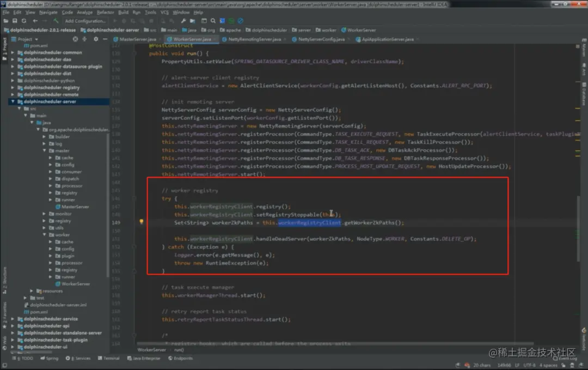This screenshot has width=588, height=370.
Task: Click the locate target icon in Project panel
Action: [x=75, y=39]
